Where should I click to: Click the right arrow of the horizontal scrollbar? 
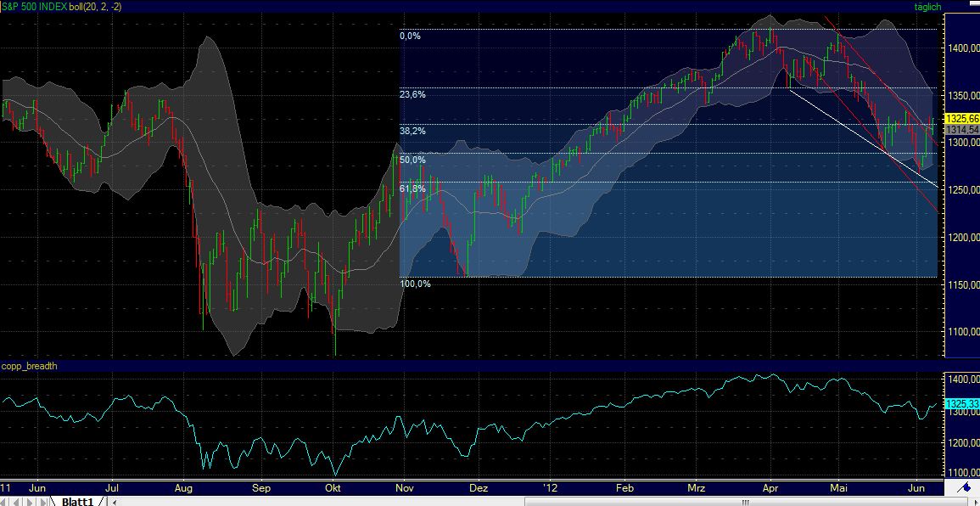click(975, 502)
